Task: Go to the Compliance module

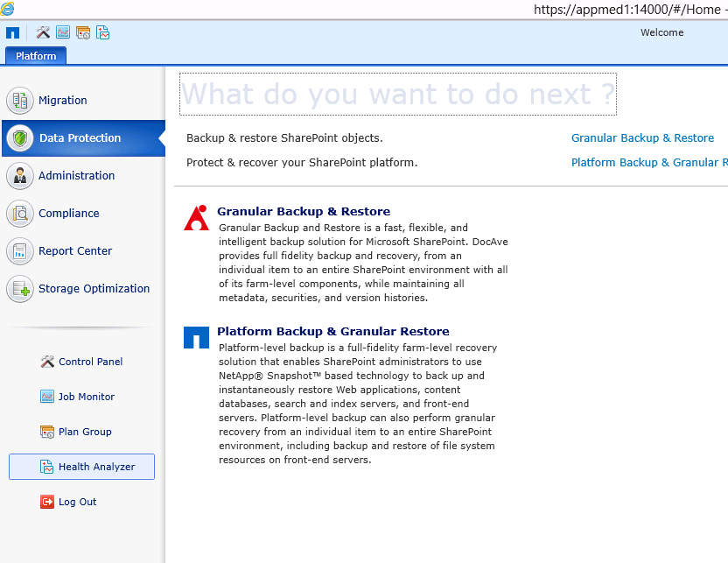Action: 68,214
